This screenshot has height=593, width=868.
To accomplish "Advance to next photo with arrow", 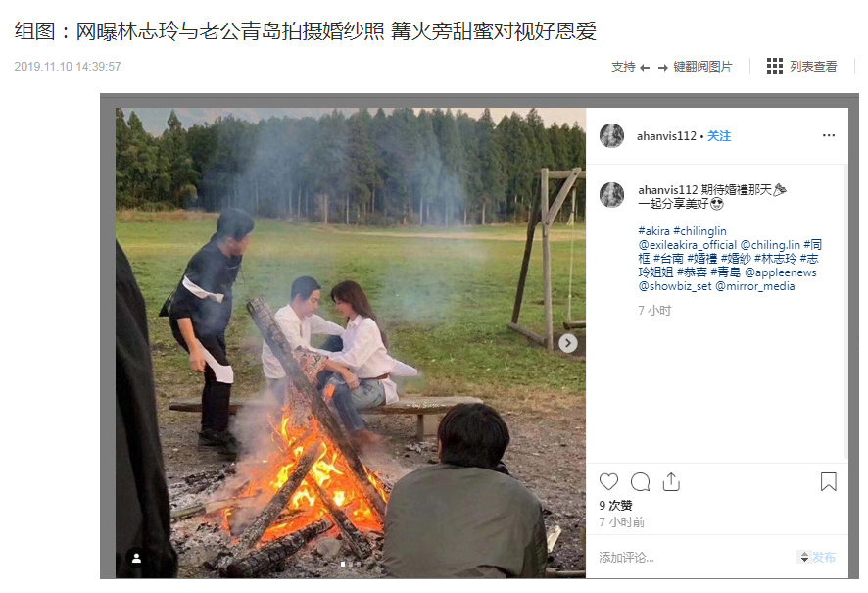I will tap(567, 343).
